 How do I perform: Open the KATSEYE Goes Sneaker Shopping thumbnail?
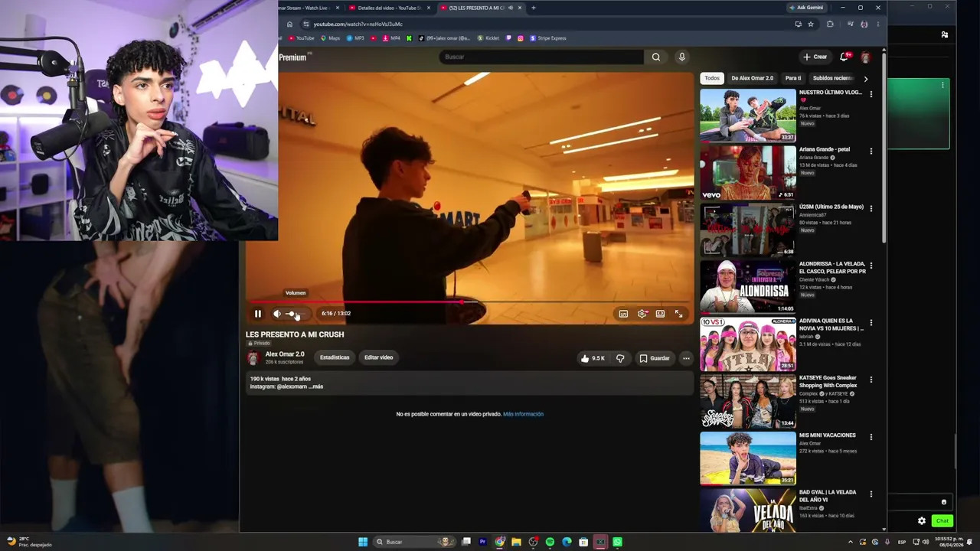748,402
